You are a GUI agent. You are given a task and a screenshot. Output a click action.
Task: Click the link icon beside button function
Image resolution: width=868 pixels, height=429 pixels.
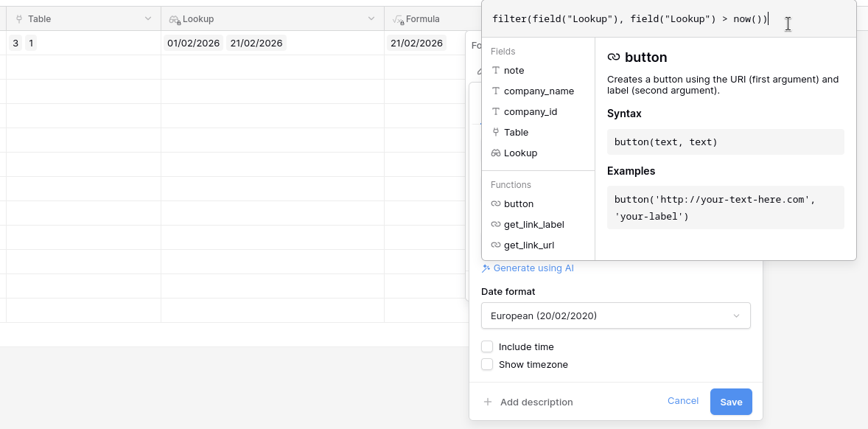[496, 204]
